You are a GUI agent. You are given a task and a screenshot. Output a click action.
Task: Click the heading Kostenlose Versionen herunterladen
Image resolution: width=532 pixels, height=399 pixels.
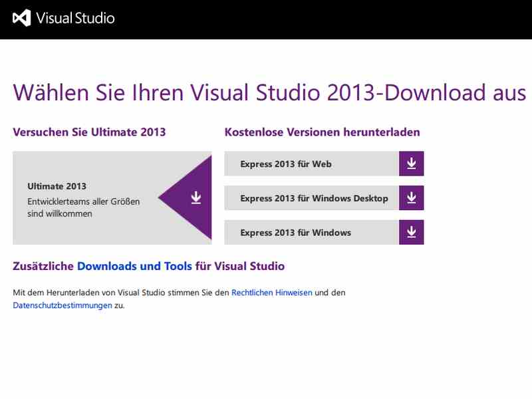tap(323, 132)
